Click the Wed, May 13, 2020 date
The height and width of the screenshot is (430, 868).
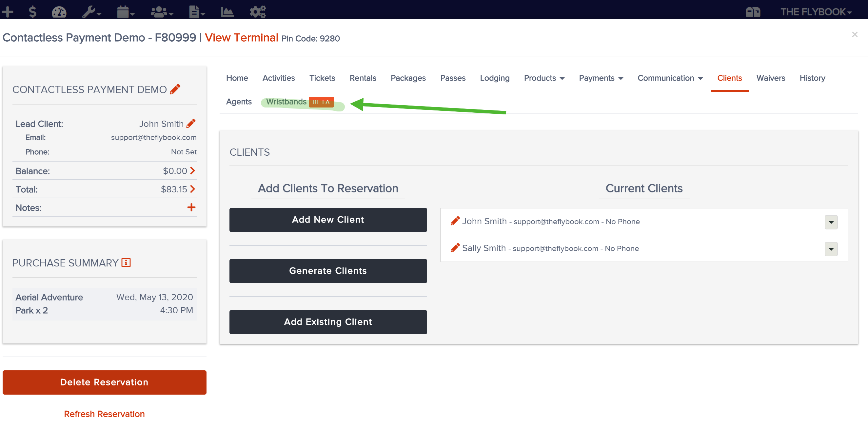coord(155,297)
